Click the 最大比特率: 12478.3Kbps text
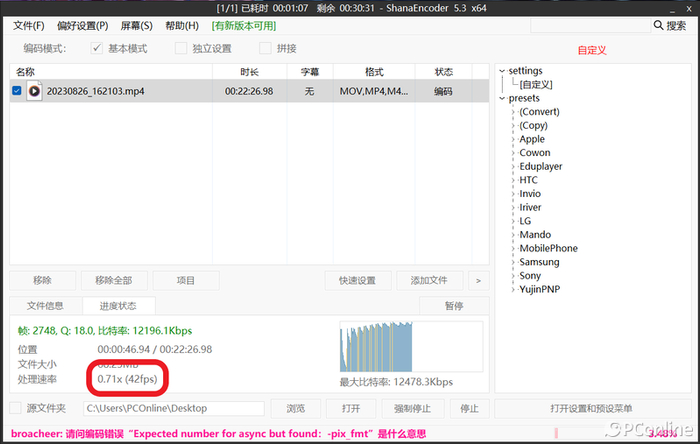 pyautogui.click(x=396, y=382)
